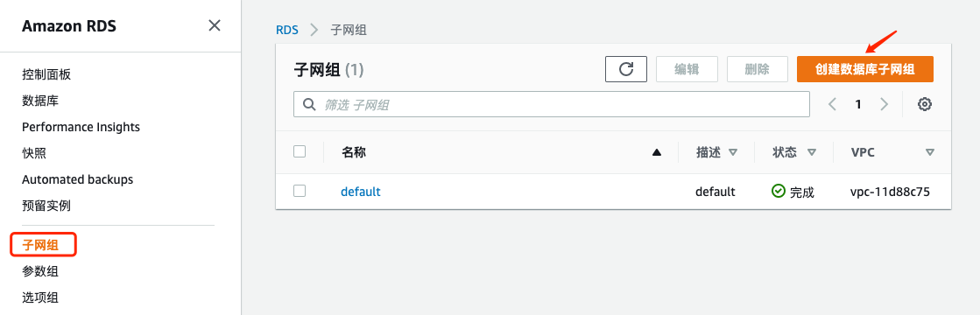Sort by 状态 column arrow
The height and width of the screenshot is (315, 980).
point(812,152)
